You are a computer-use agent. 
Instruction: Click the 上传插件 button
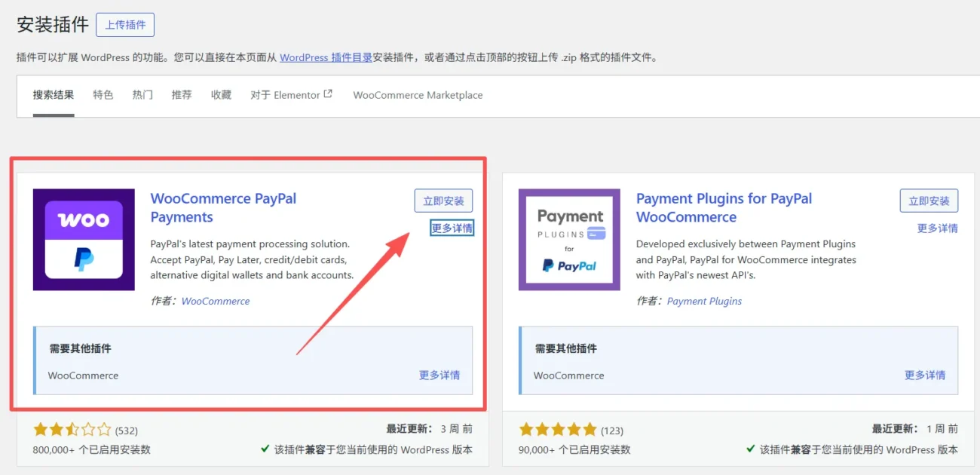[125, 25]
